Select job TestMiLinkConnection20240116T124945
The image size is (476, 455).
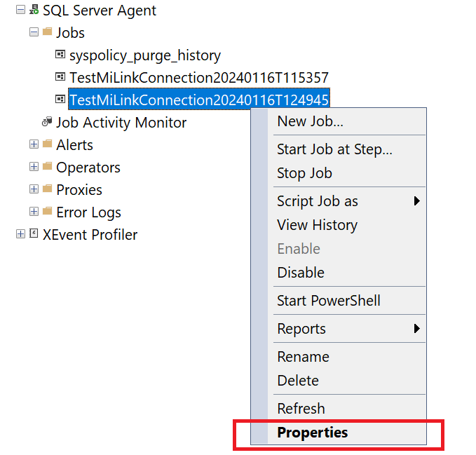tap(199, 100)
